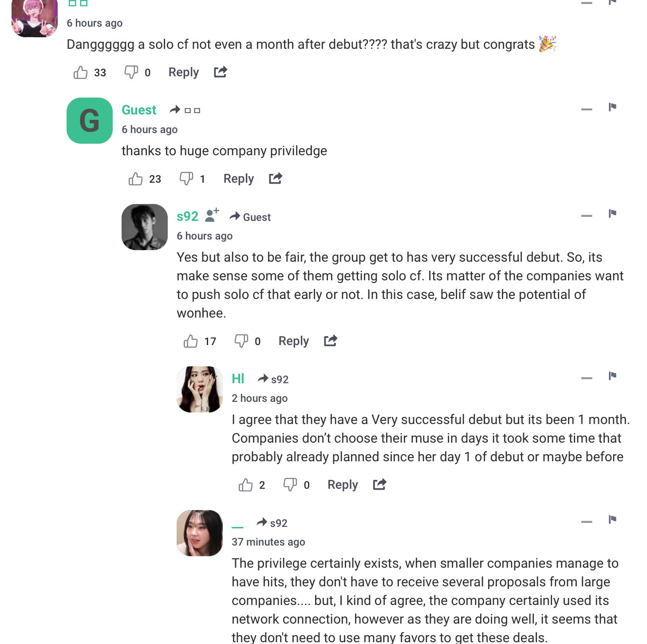This screenshot has height=644, width=647.
Task: Like the 'Dangggggg a solo cf' comment
Action: [x=81, y=72]
